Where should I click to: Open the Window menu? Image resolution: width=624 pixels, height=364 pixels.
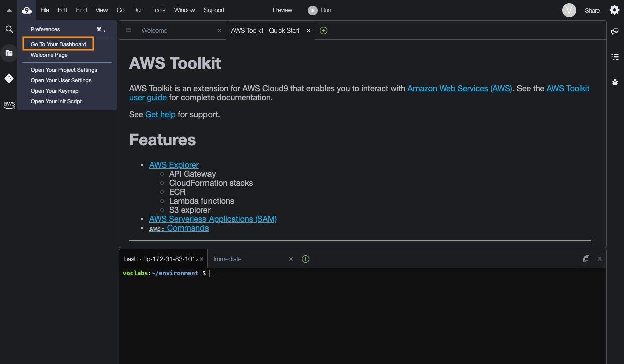click(x=185, y=10)
